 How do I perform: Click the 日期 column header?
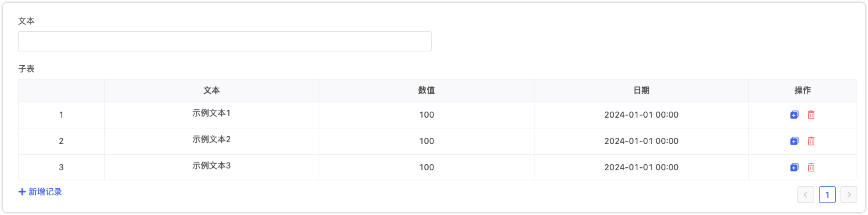click(641, 90)
